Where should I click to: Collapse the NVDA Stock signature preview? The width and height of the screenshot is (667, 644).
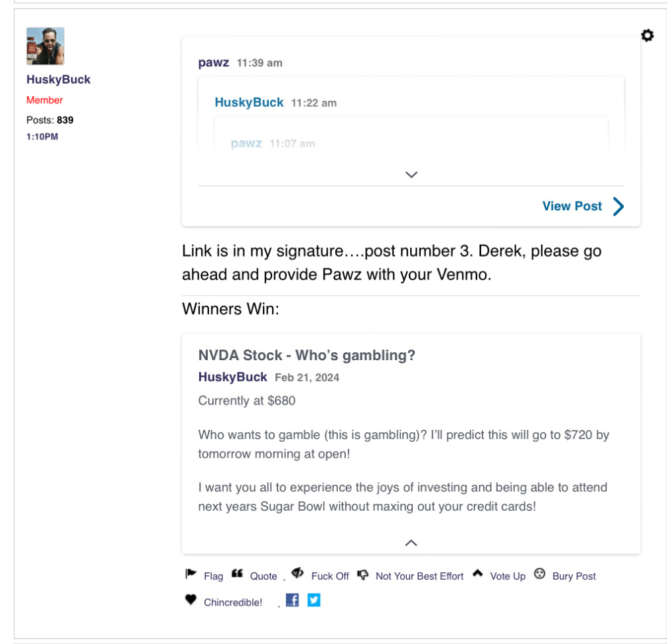pos(411,543)
